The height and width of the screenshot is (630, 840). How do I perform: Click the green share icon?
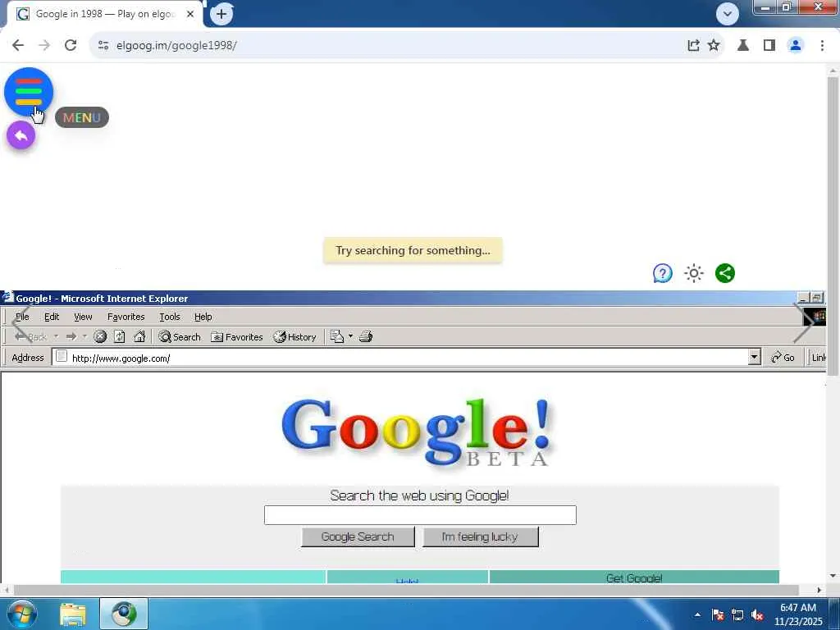click(x=725, y=273)
